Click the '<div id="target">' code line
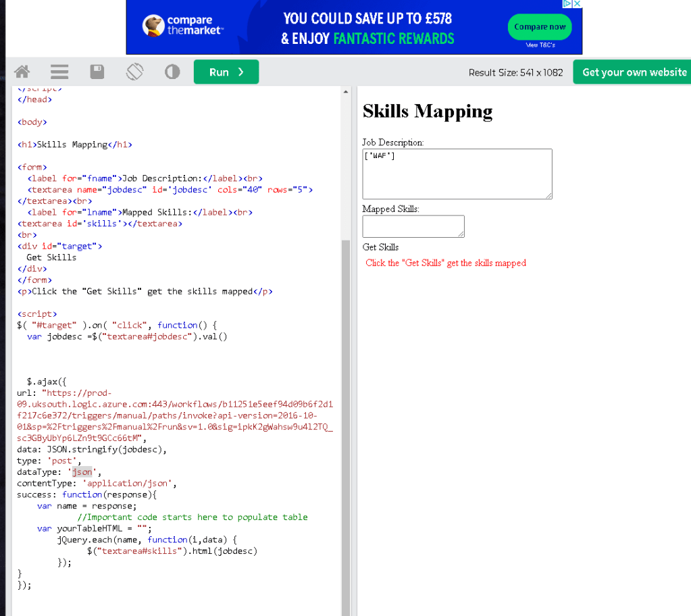Screen dimensions: 691x616 59,247
